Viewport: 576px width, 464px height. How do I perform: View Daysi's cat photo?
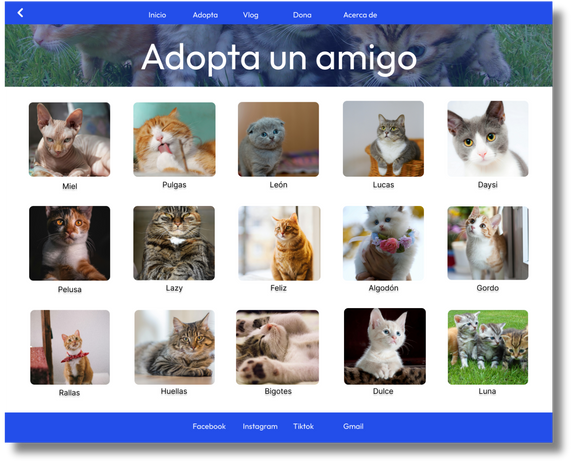488,139
